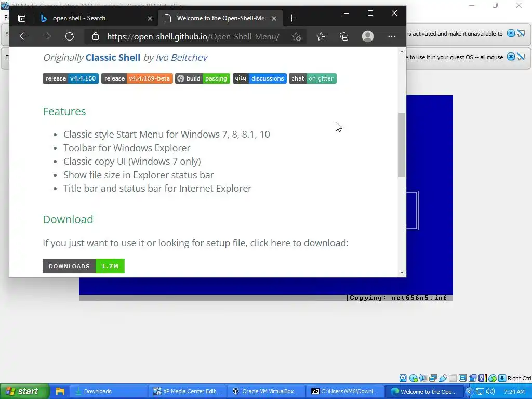Click the DOWNLOADS 1.7M button
Screen dimensions: 532x399
coord(84,266)
